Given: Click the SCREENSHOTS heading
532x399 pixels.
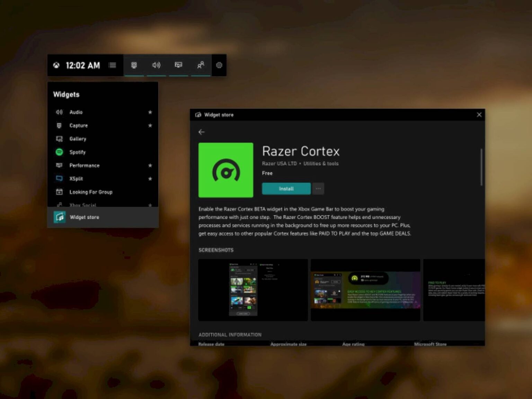Looking at the screenshot, I should [x=216, y=250].
